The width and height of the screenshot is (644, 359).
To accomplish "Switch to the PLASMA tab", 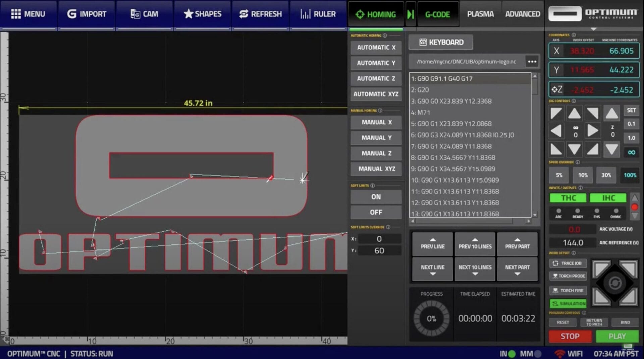I will [x=480, y=14].
